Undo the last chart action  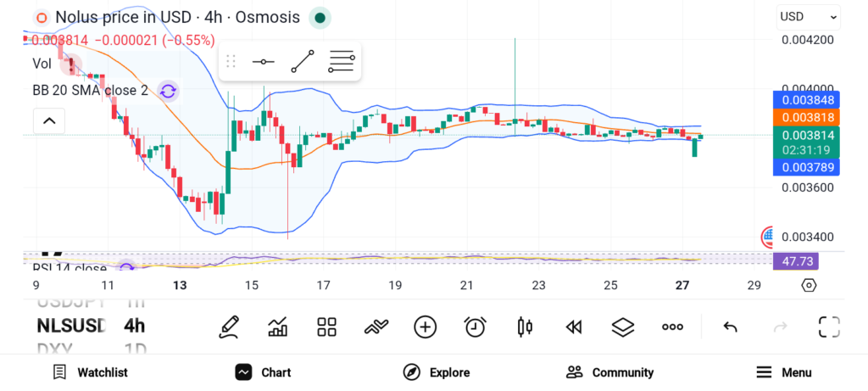pyautogui.click(x=730, y=327)
